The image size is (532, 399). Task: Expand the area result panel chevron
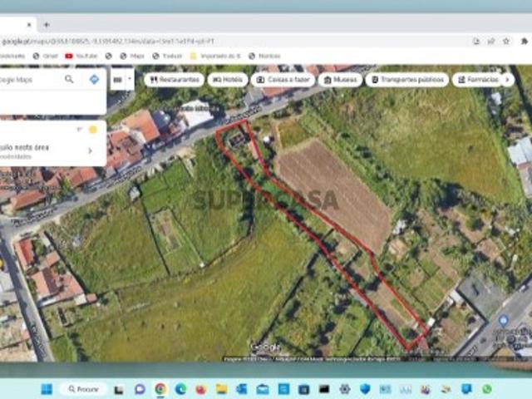90,150
